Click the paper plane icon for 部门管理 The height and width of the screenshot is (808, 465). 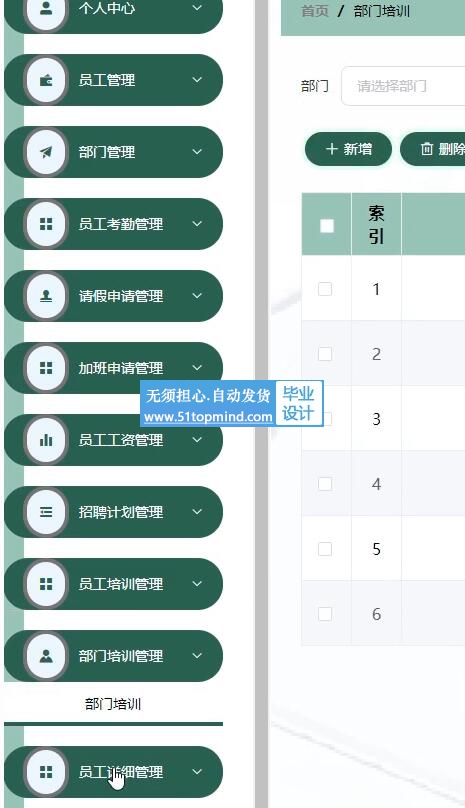point(46,152)
